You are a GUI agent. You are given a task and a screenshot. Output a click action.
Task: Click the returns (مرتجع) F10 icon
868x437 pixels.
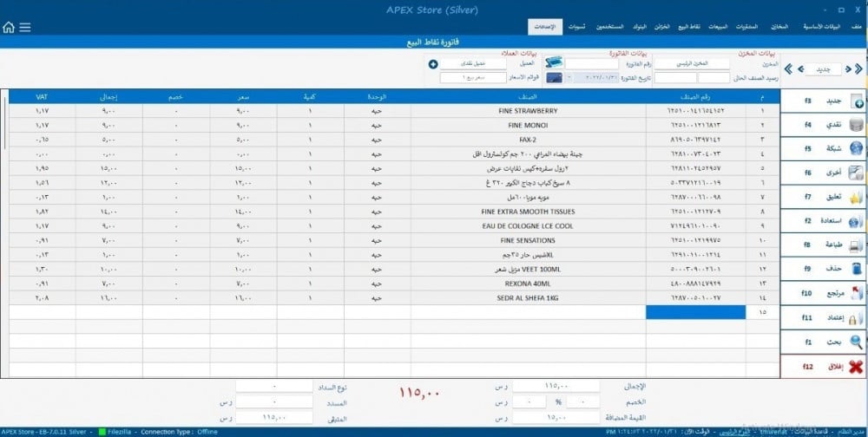coord(855,294)
